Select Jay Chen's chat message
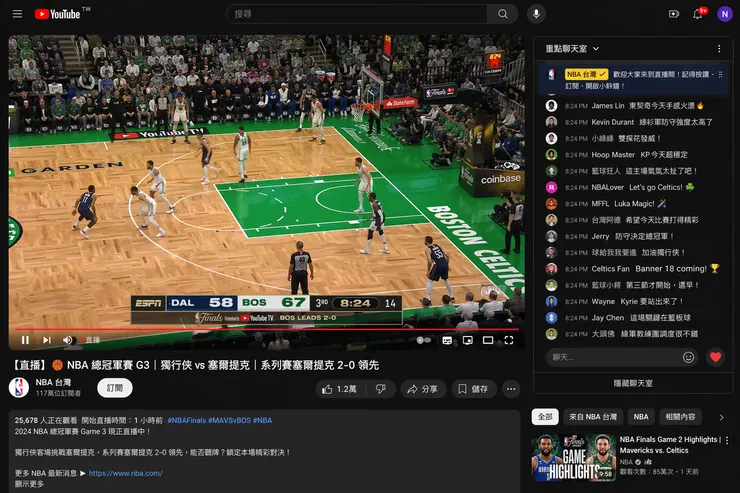Image resolution: width=740 pixels, height=493 pixels. [x=634, y=318]
